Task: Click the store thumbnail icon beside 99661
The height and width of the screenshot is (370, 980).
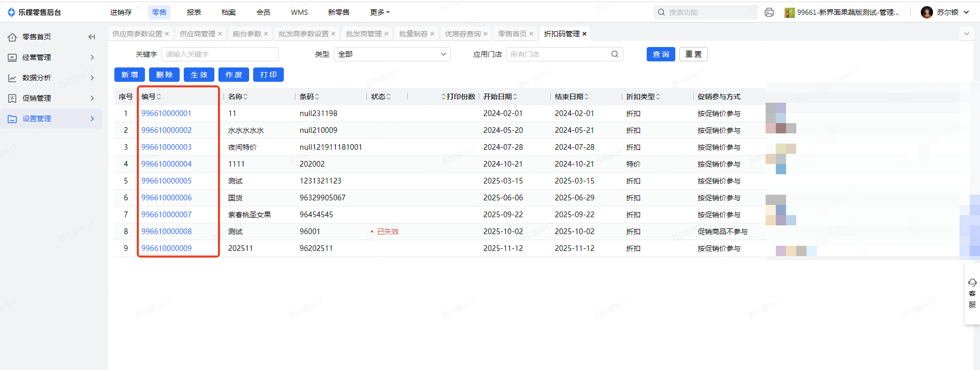Action: (790, 12)
